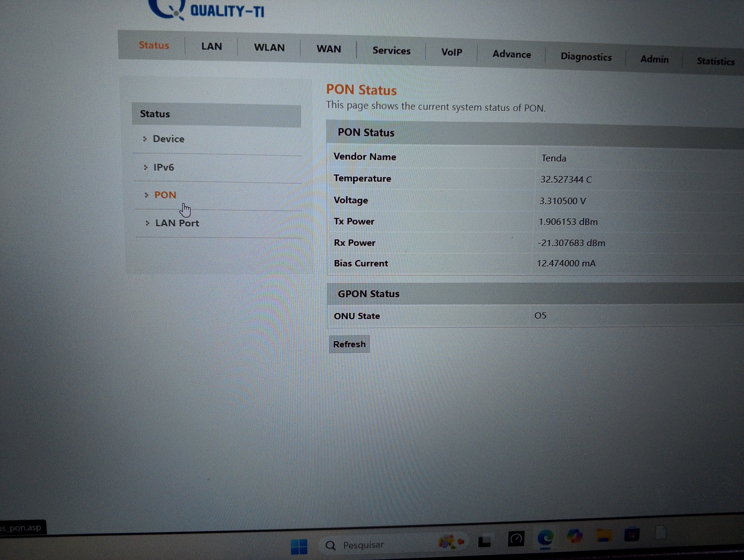Open the Windows Start menu
Screen dimensions: 744x560
click(x=299, y=547)
